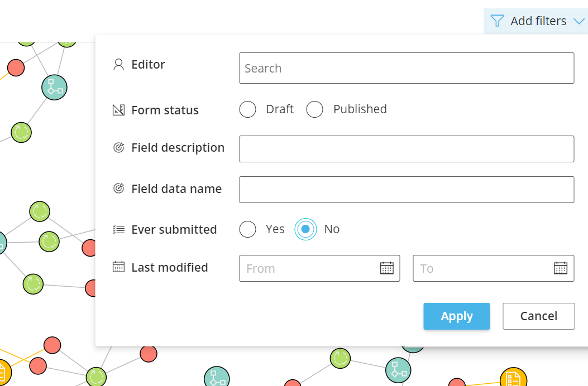Select the Published form status option
Screen dimensions: 588x386
tap(315, 109)
